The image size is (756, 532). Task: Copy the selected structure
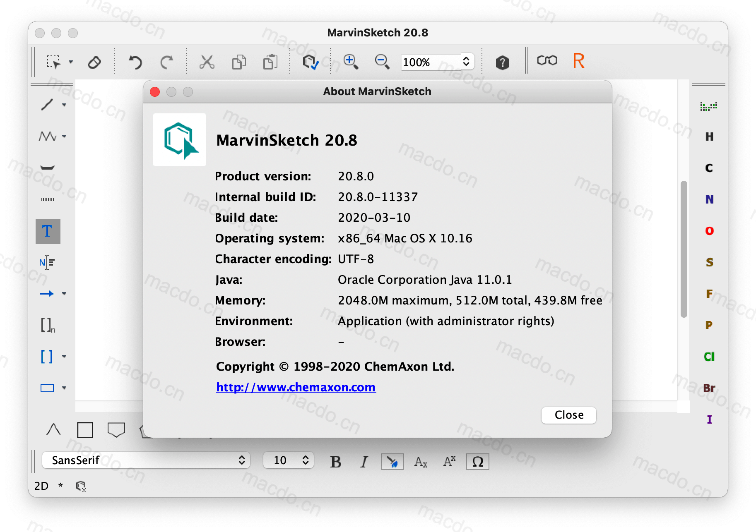pos(238,62)
